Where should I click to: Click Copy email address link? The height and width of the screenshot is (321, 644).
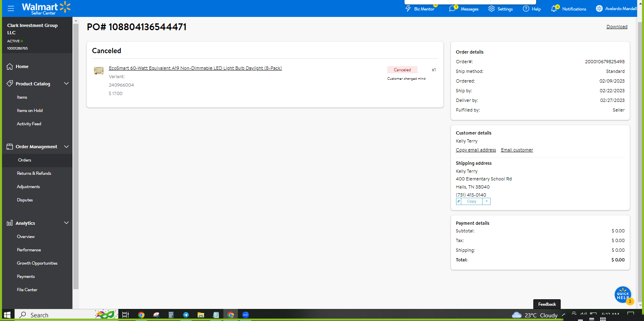476,150
